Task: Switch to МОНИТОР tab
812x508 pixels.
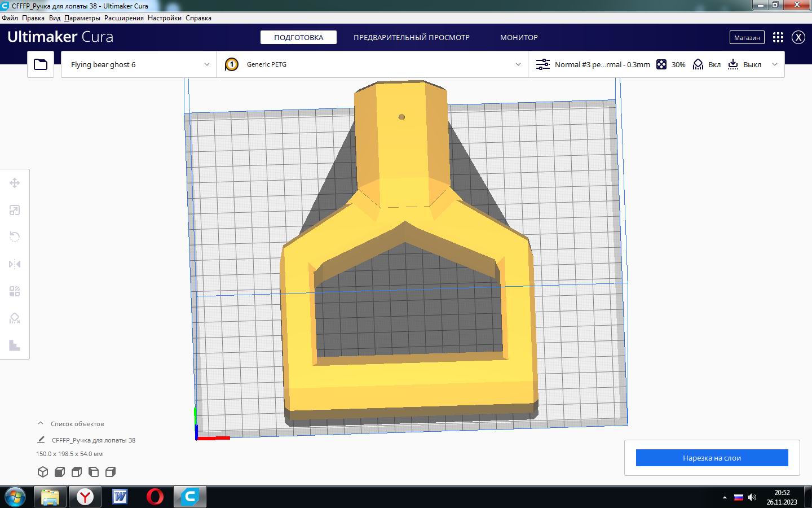Action: (519, 37)
